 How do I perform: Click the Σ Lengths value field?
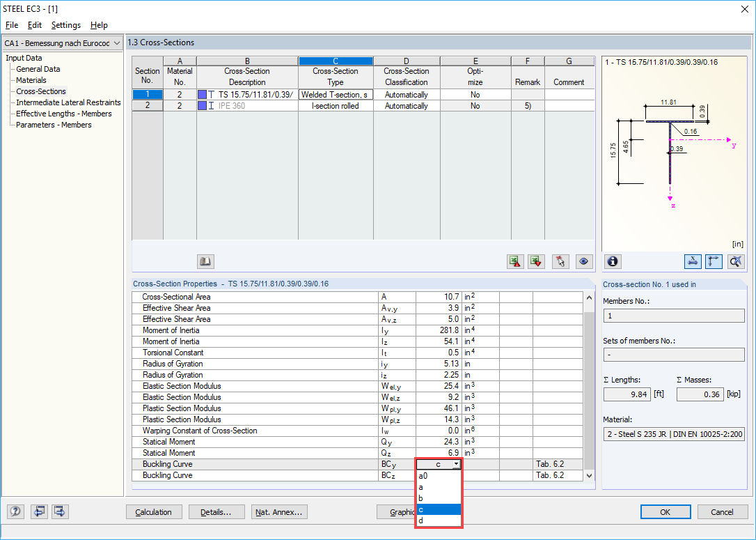[627, 394]
